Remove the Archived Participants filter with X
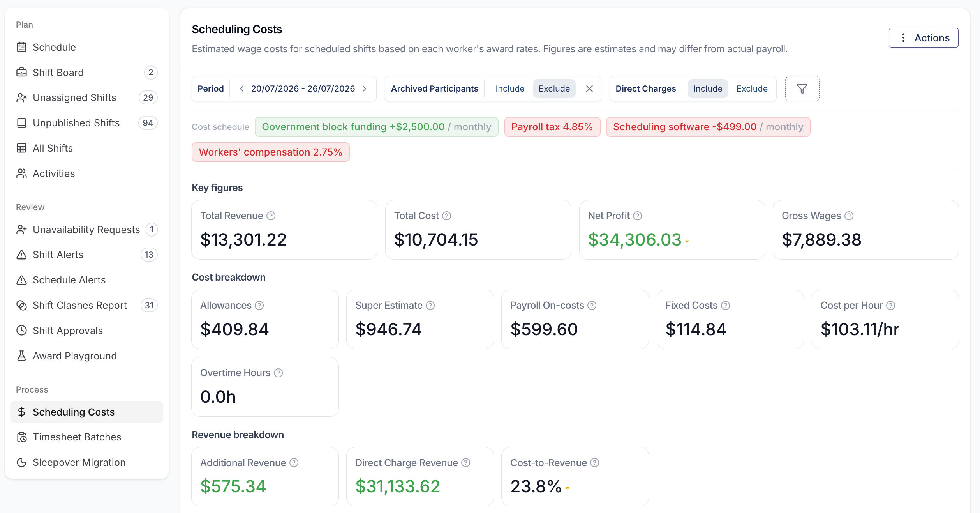The width and height of the screenshot is (980, 513). (589, 89)
